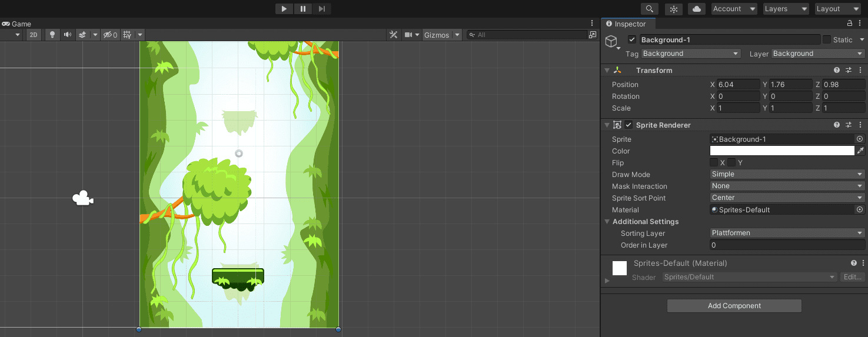This screenshot has height=337, width=868.
Task: Click the white Color swatch field
Action: pyautogui.click(x=782, y=151)
